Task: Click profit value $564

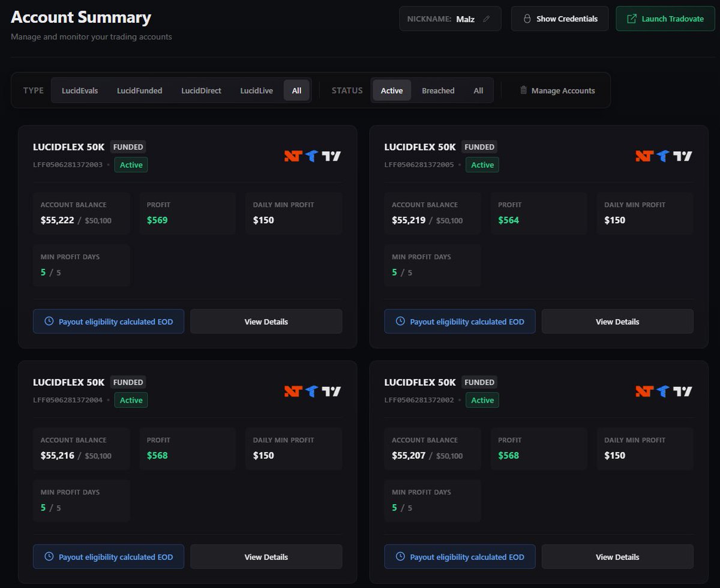Action: (x=509, y=220)
